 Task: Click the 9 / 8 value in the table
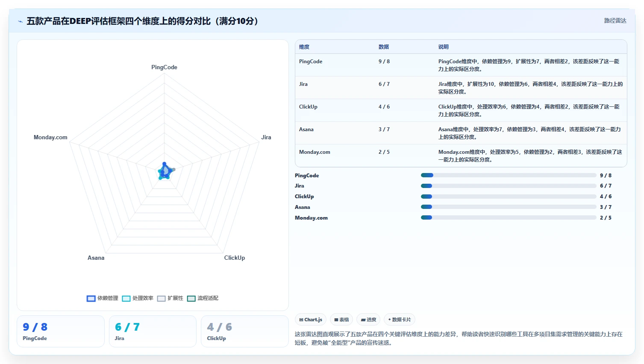click(x=384, y=62)
